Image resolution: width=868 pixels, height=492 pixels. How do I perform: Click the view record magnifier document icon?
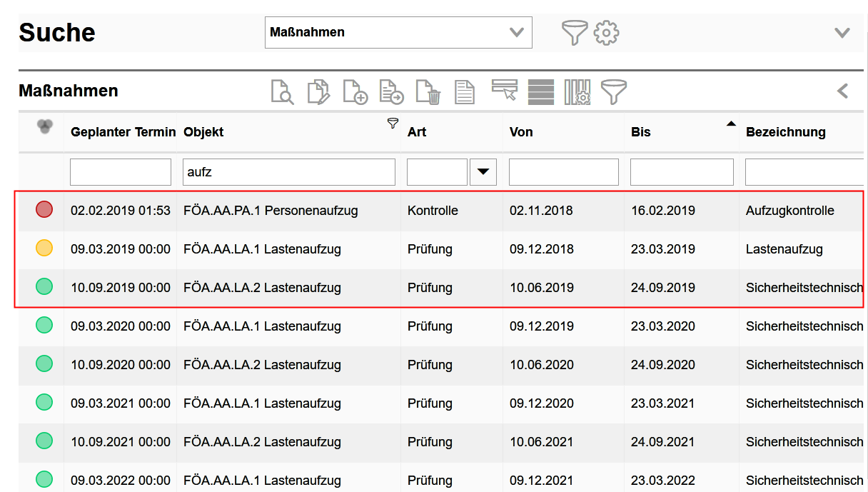[x=283, y=92]
